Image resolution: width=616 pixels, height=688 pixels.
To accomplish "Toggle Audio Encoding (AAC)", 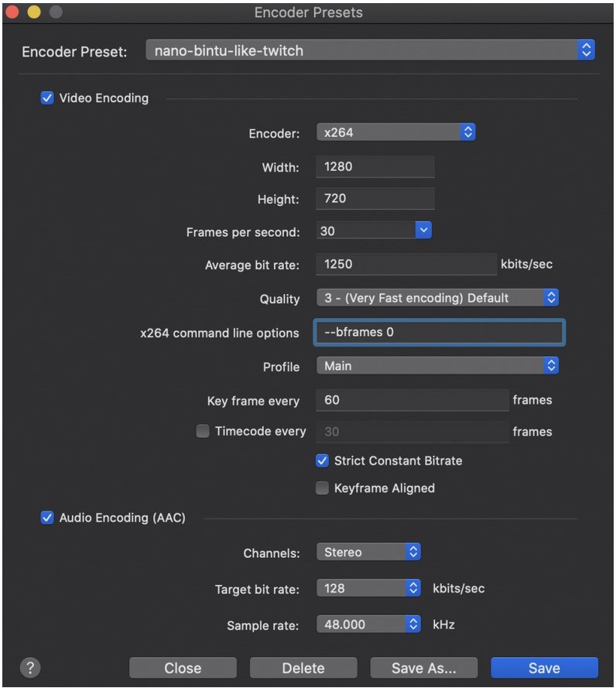I will 47,517.
